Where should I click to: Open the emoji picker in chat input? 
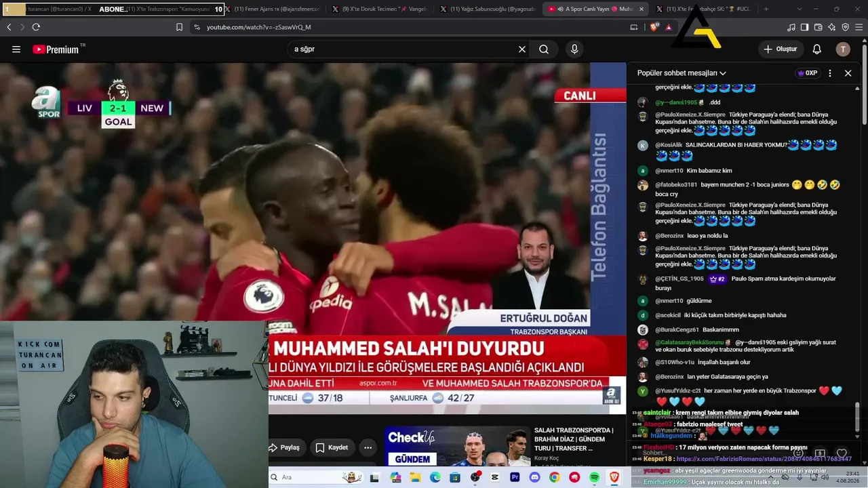click(x=798, y=453)
